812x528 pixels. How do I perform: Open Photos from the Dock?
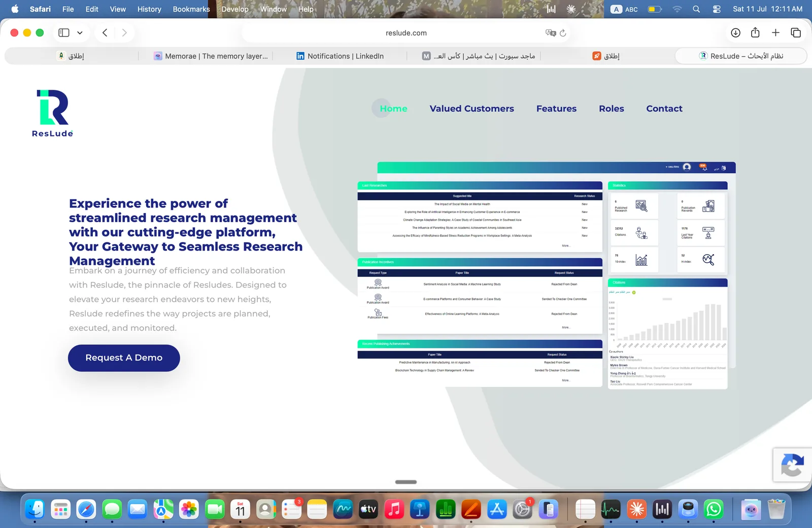(189, 509)
